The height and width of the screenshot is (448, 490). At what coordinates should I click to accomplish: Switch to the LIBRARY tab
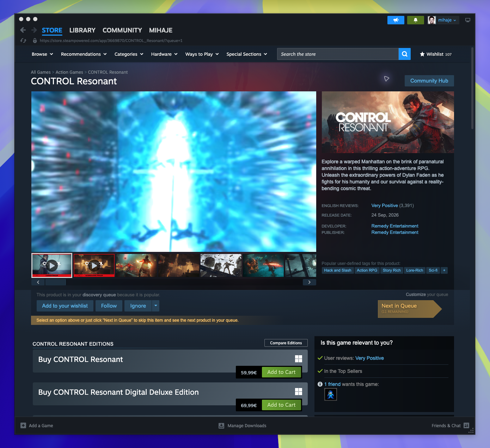[82, 30]
